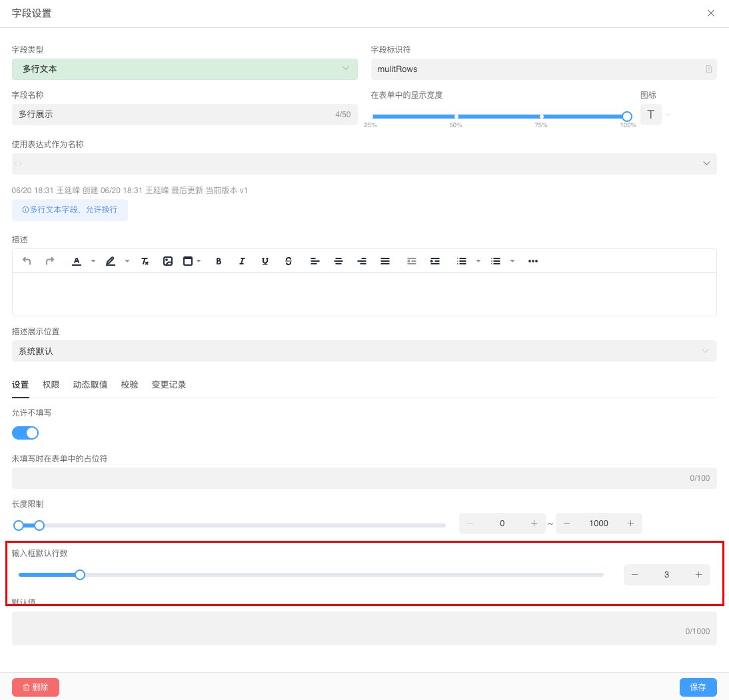
Task: Open more options ellipsis in editor toolbar
Action: (x=533, y=261)
